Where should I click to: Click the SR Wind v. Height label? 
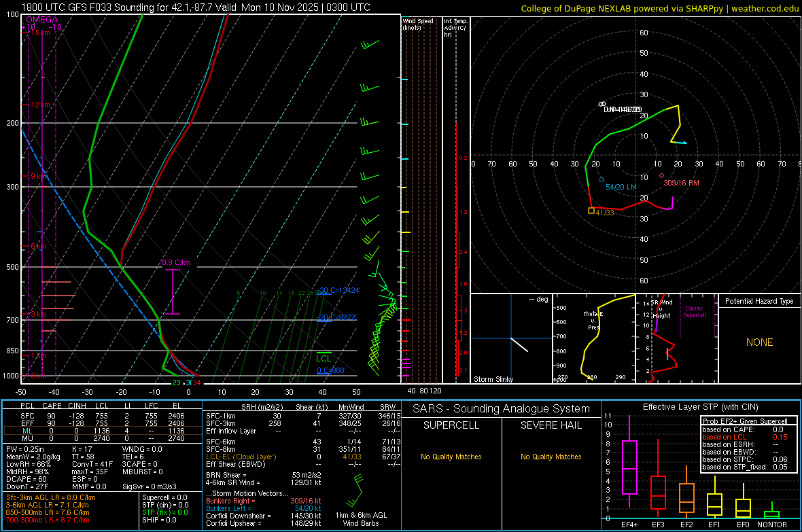point(662,309)
